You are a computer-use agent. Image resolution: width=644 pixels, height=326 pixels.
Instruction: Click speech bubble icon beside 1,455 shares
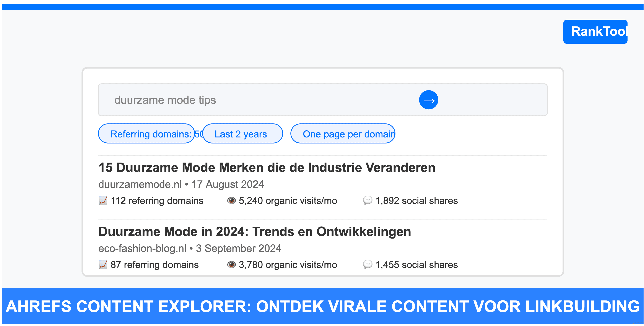click(368, 265)
